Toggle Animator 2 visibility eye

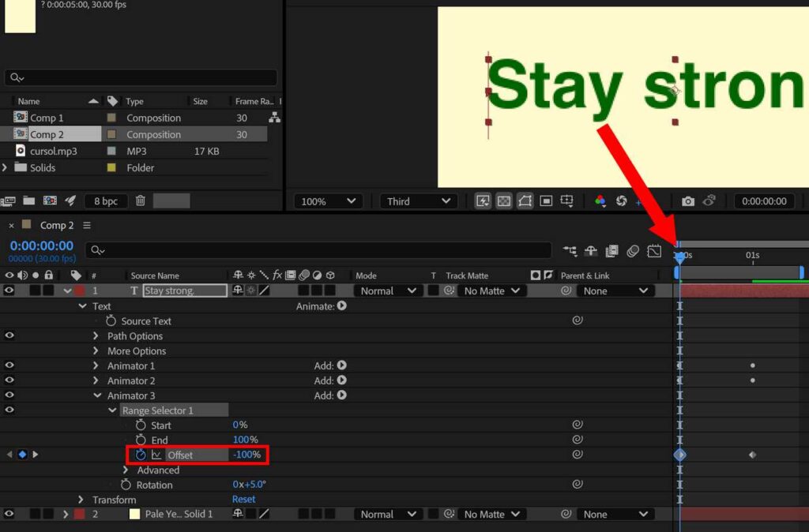pos(9,380)
